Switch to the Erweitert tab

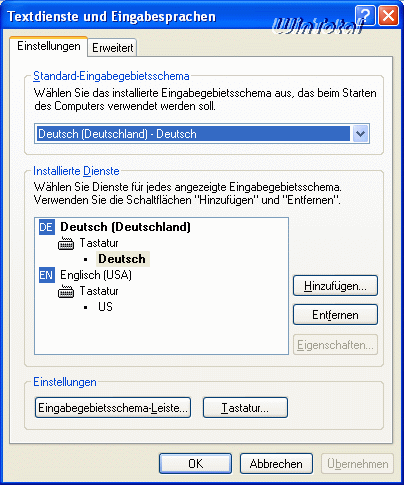[x=113, y=48]
